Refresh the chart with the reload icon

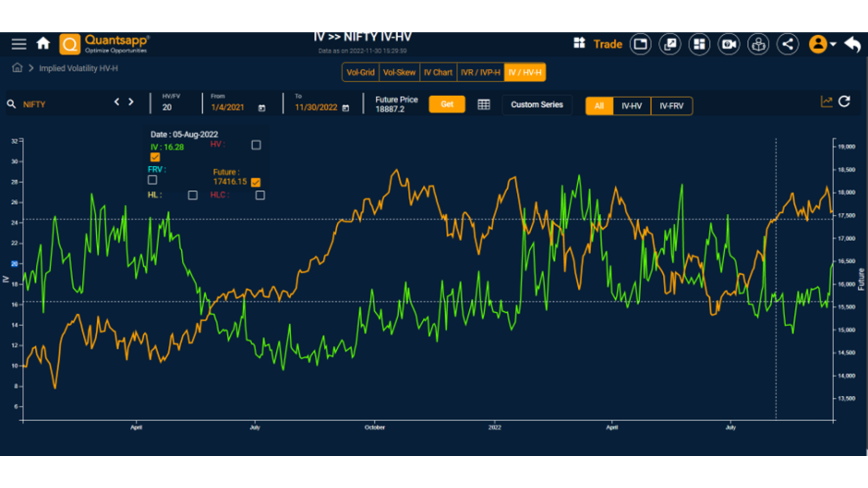844,102
